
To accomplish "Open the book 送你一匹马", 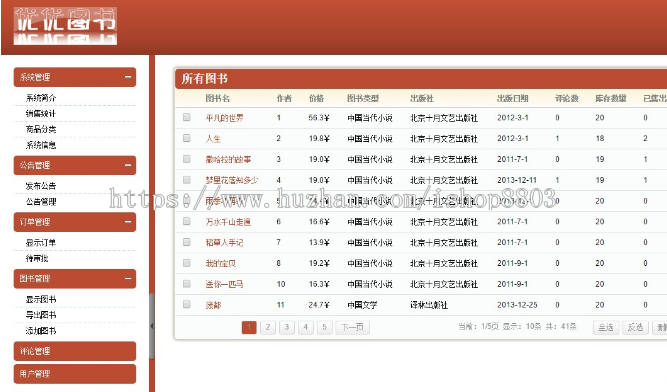I will [x=224, y=284].
